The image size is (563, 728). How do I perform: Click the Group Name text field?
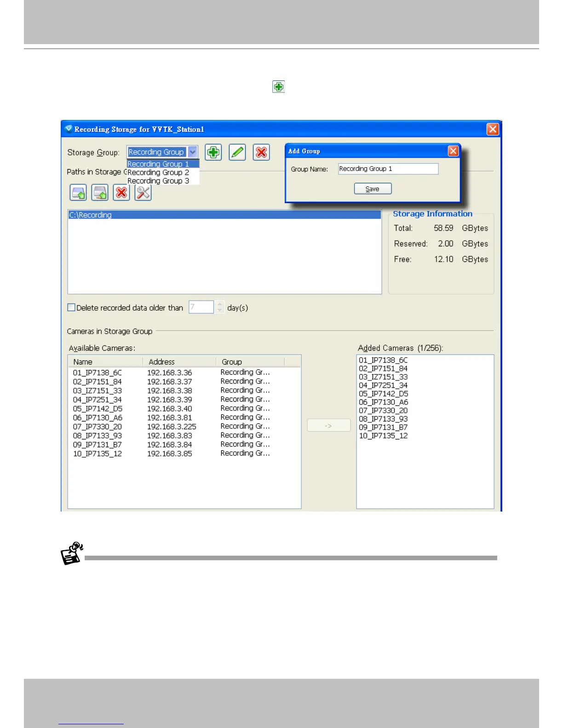coord(388,169)
